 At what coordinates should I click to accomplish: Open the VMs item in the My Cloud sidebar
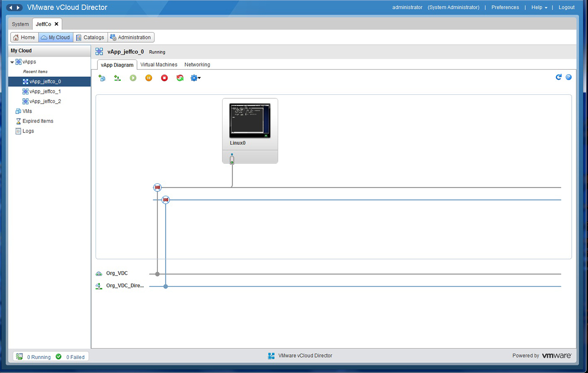click(x=24, y=111)
